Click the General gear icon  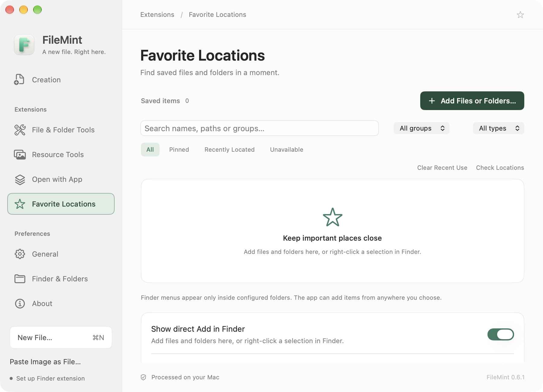(20, 254)
